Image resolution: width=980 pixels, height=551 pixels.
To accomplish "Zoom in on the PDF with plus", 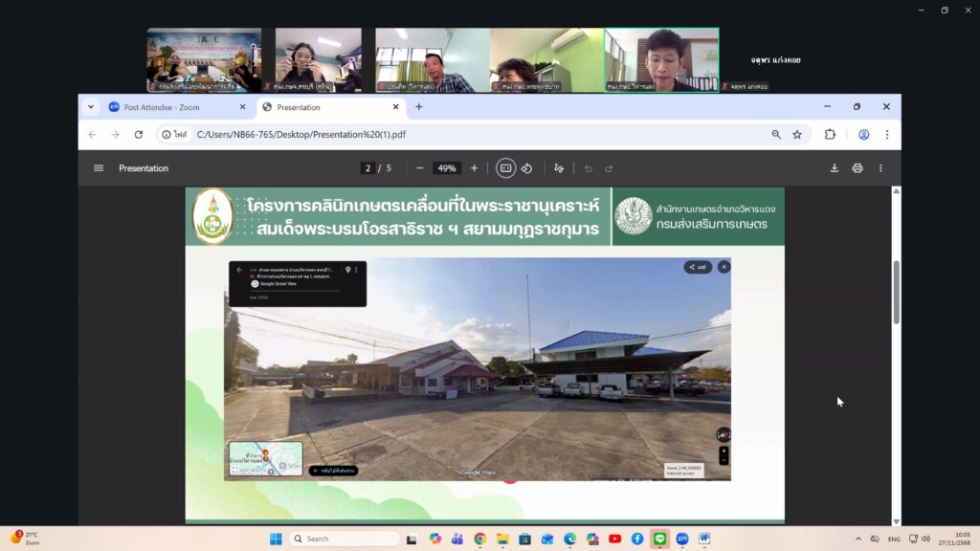I will coord(474,168).
